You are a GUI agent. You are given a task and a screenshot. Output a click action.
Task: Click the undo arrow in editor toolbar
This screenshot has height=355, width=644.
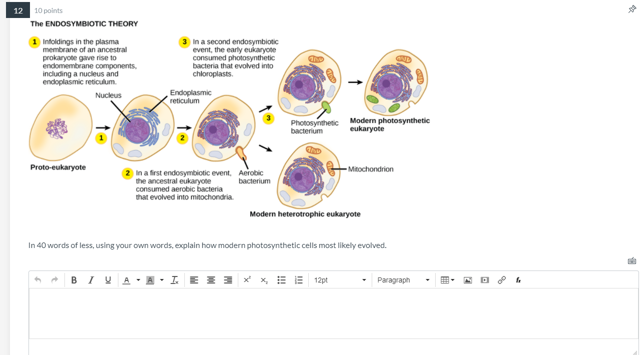pos(37,280)
